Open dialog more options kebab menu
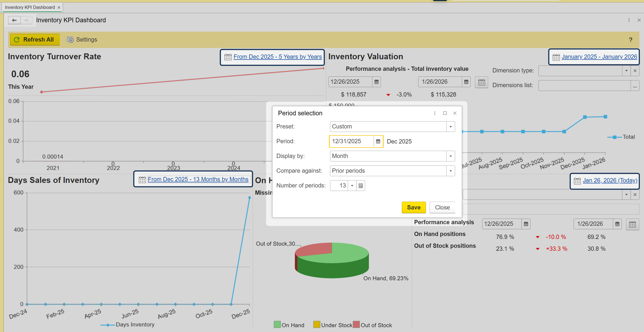Viewport: 644px width, 332px height. [x=435, y=113]
